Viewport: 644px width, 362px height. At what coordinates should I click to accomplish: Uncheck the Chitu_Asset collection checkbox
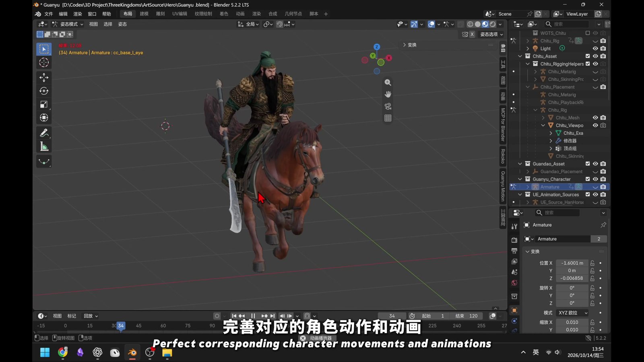tap(588, 56)
